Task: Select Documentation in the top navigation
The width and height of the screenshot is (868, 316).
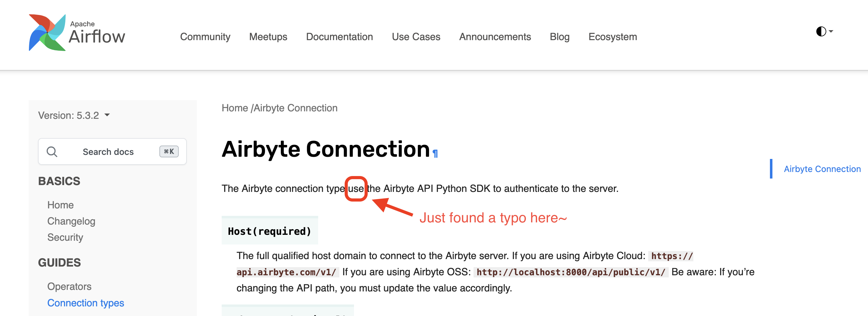Action: [339, 37]
